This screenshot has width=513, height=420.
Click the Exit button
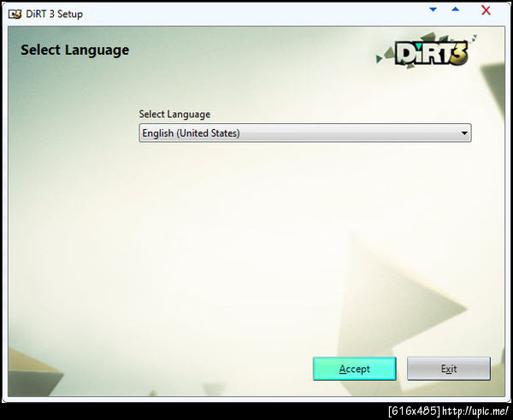click(x=449, y=369)
